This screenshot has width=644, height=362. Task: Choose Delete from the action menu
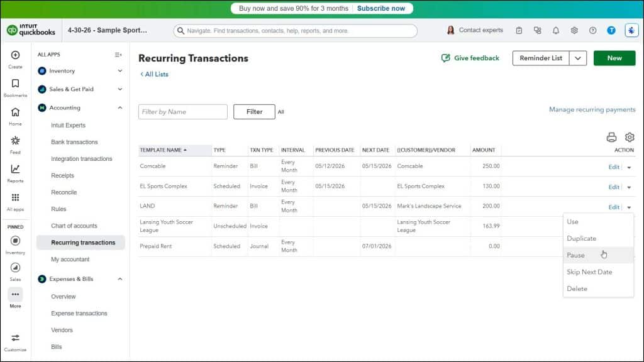(x=599, y=289)
